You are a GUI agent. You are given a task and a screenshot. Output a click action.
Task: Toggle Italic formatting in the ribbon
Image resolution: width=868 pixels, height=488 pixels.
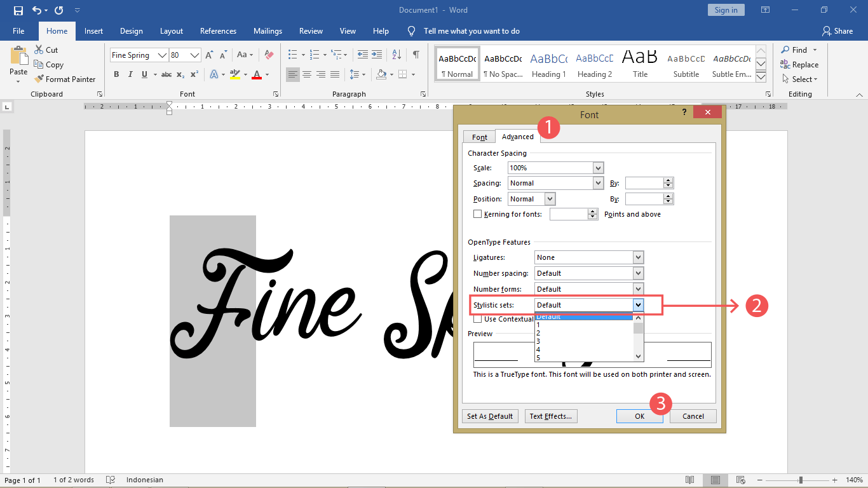[x=130, y=74]
